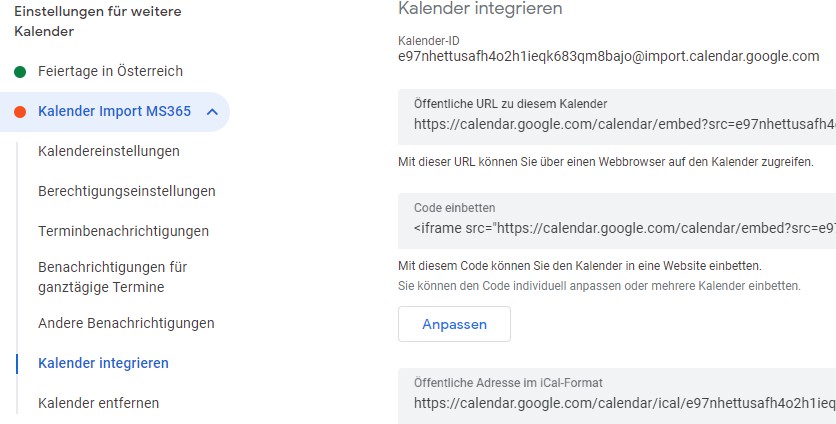Click the Kalender integrieren page heading
Screen dimensions: 836x424
click(480, 9)
